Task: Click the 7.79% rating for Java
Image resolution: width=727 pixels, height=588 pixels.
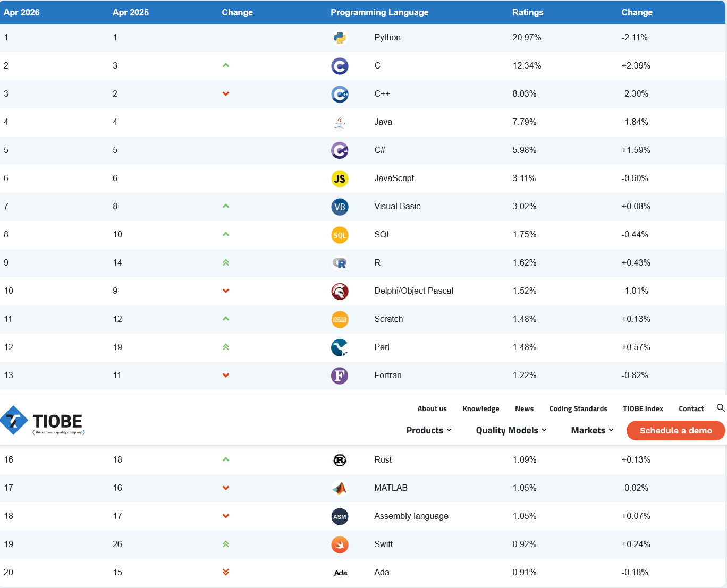Action: tap(525, 122)
